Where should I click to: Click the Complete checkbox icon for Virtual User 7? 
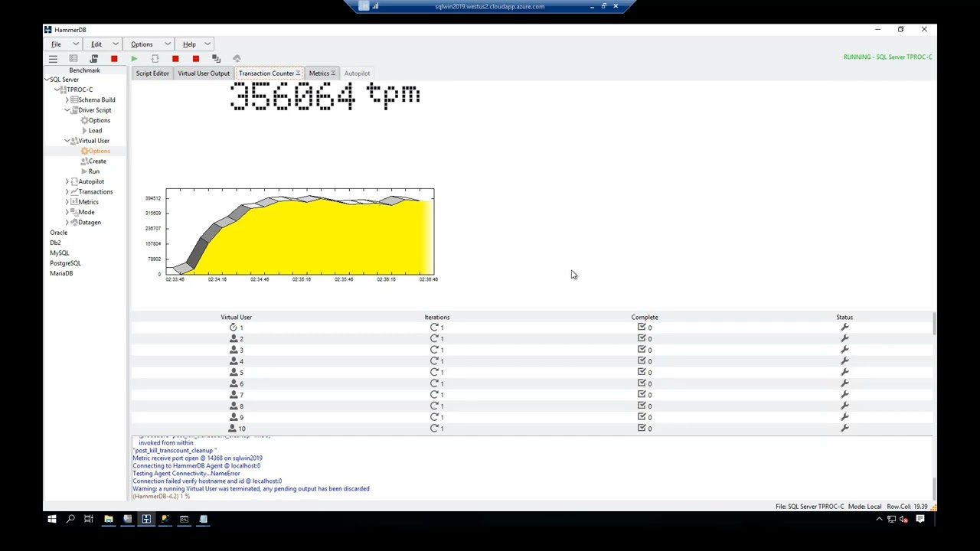[642, 394]
